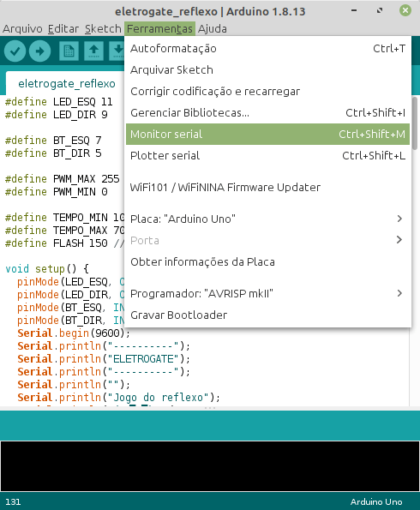Open the Arquivo menu
The image size is (420, 510).
point(22,28)
